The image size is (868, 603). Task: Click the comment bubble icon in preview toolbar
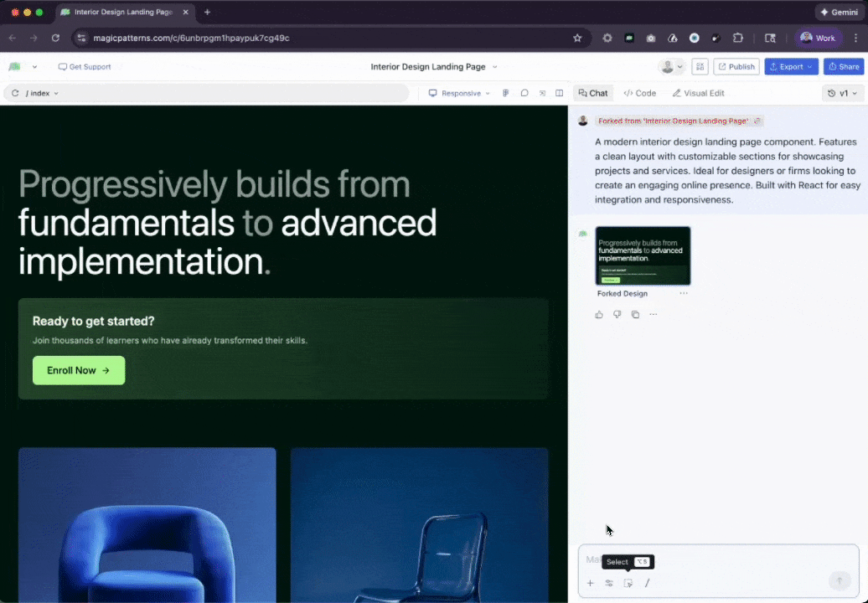click(x=524, y=93)
